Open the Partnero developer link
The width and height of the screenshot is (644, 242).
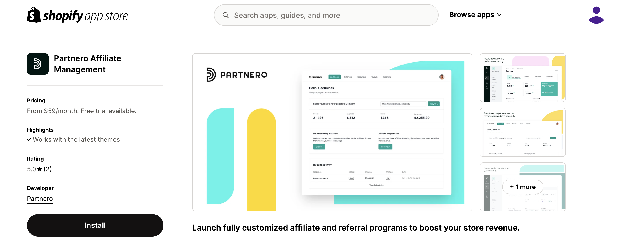pyautogui.click(x=40, y=199)
